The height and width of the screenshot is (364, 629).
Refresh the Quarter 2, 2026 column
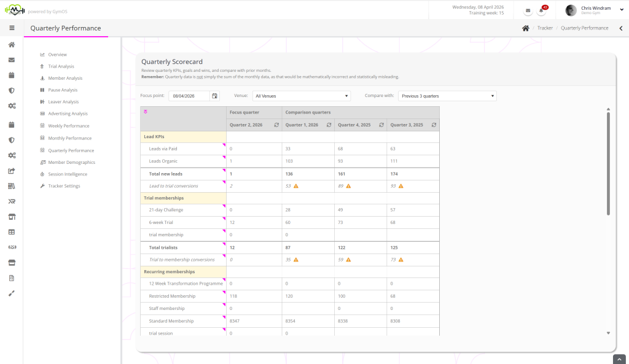(x=276, y=125)
